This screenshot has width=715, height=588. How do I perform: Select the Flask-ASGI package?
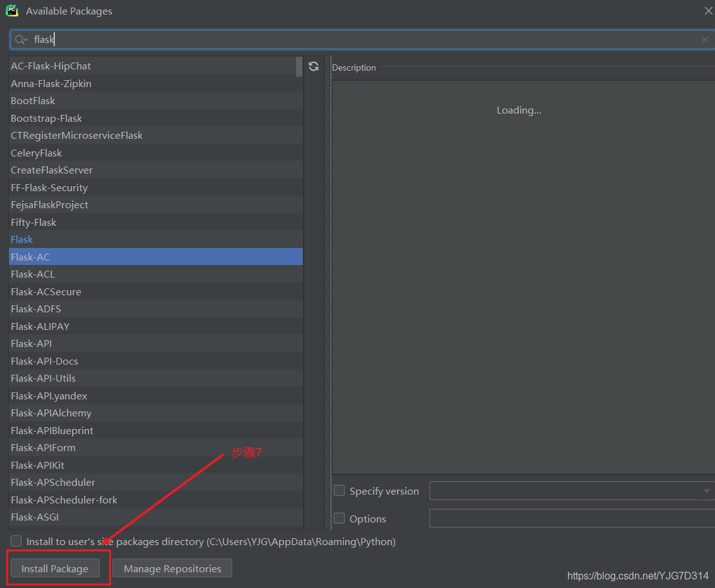click(156, 517)
